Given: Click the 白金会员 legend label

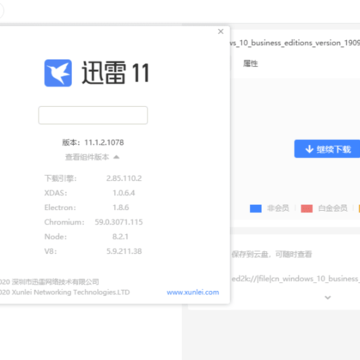Looking at the screenshot, I should pos(333,209).
